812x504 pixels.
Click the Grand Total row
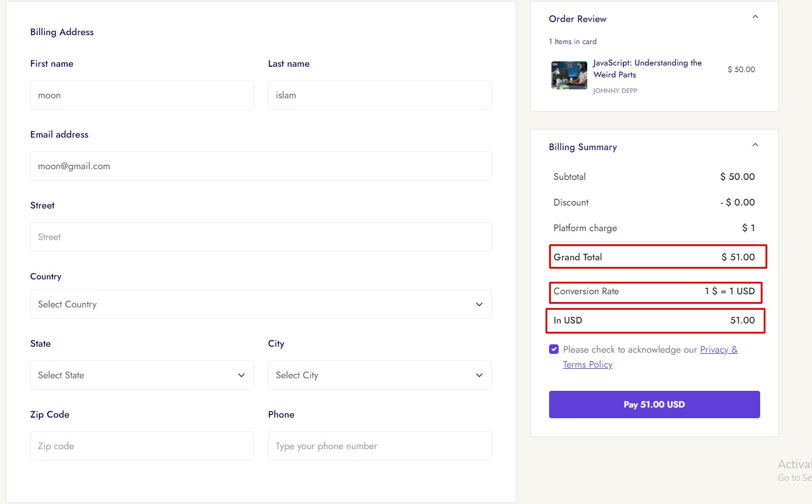tap(654, 257)
